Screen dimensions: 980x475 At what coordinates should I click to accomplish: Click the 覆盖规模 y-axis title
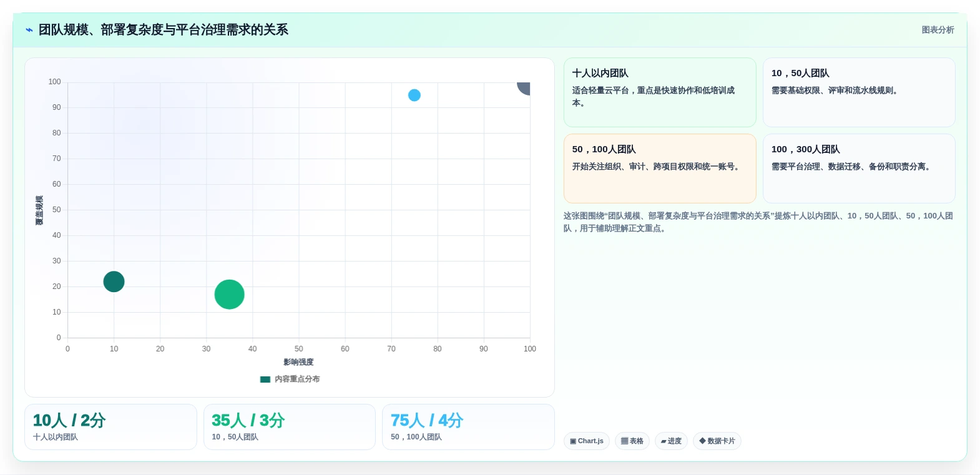(39, 210)
